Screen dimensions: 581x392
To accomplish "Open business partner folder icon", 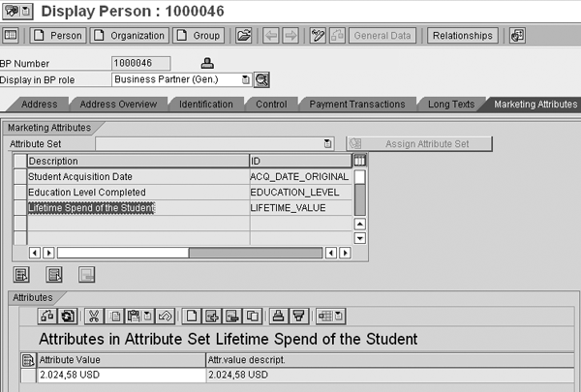I will (243, 36).
